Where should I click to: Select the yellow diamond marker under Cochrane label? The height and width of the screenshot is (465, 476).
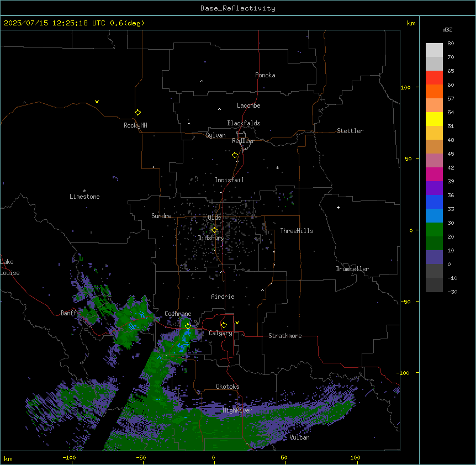[x=188, y=326]
